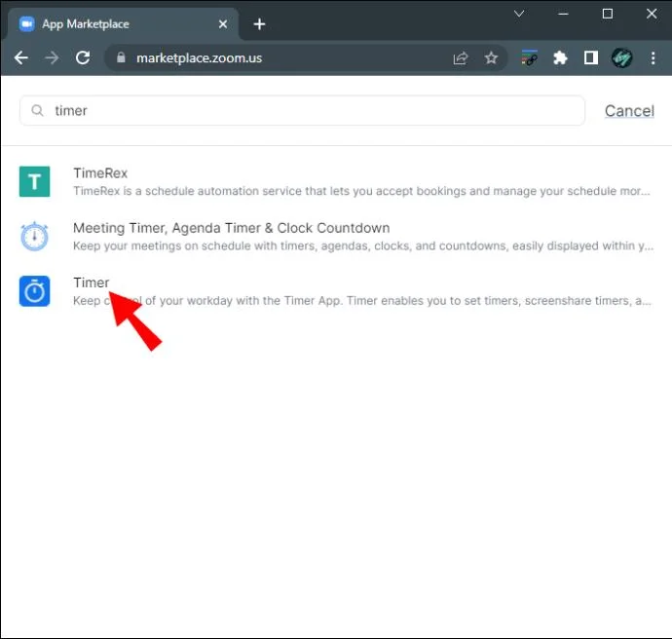This screenshot has height=639, width=672.
Task: Click the Meeting Timer alarm clock icon
Action: click(35, 236)
